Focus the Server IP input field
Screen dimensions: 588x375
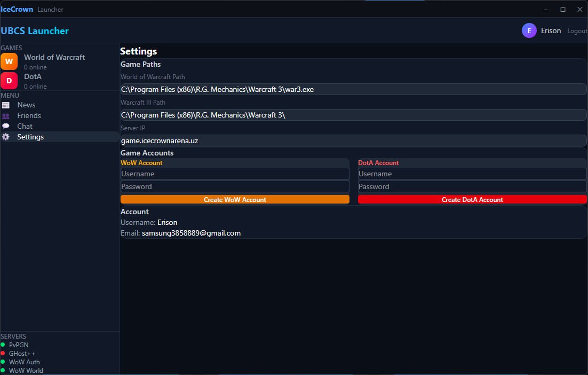coord(353,140)
